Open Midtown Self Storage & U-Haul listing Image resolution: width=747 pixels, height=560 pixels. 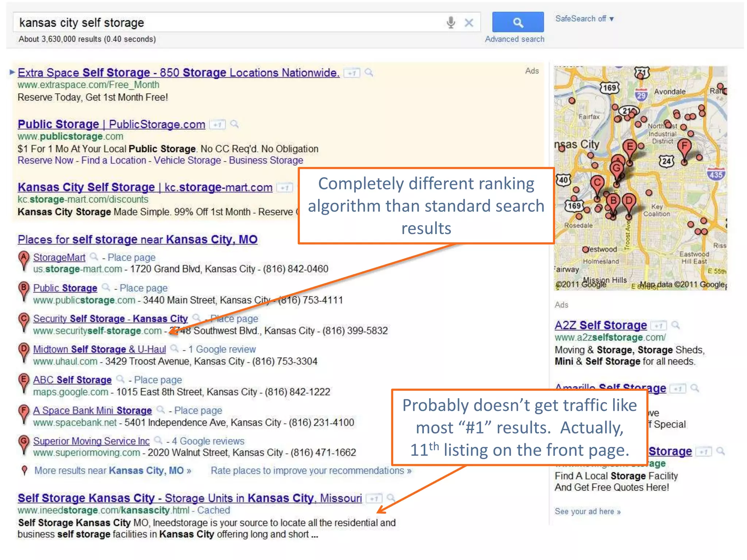click(99, 349)
